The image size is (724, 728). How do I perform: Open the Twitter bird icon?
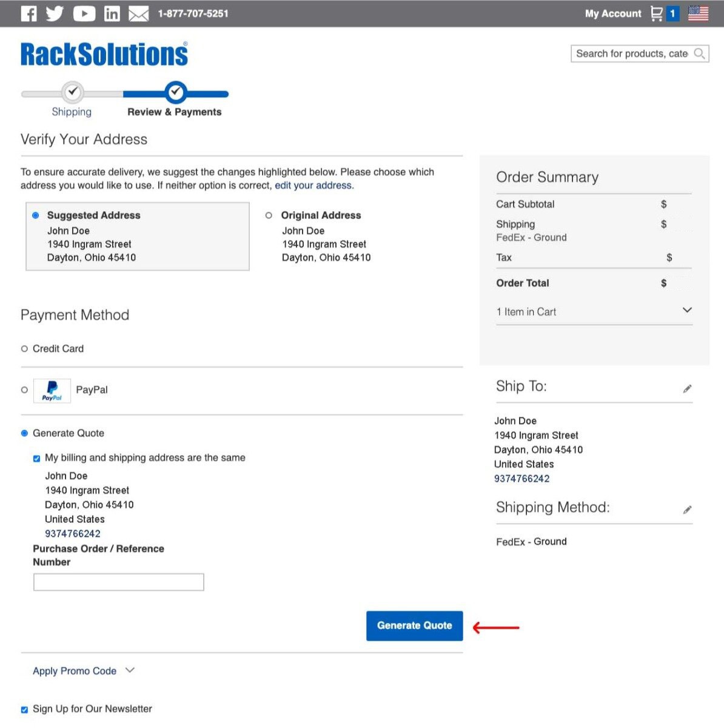pyautogui.click(x=55, y=13)
